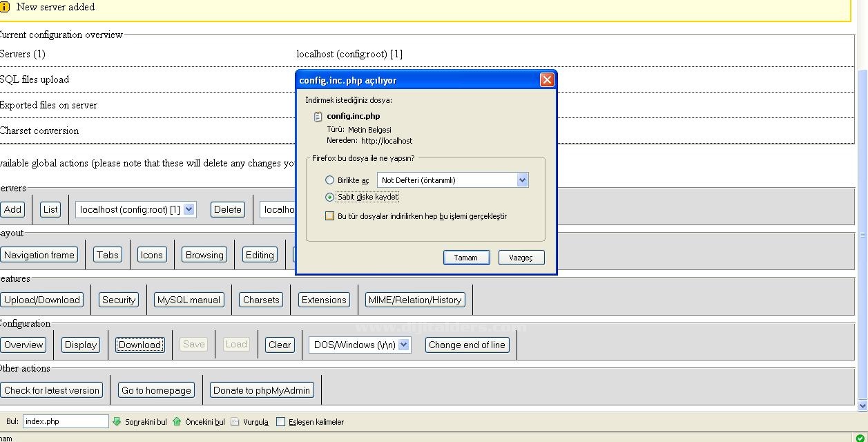Open the DOS/Windows end-of-line dropdown
Screen dimensions: 868x442
[x=404, y=345]
